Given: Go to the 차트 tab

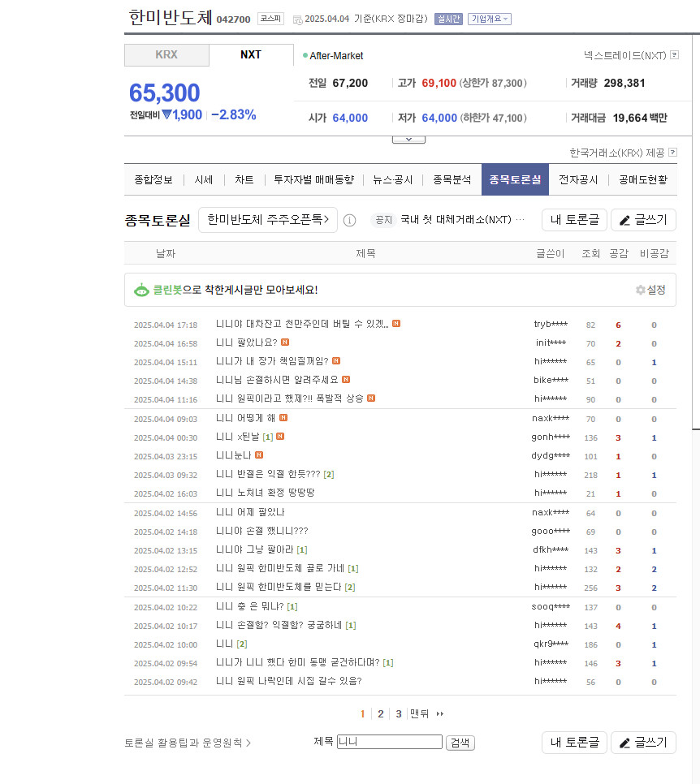Looking at the screenshot, I should click(244, 179).
